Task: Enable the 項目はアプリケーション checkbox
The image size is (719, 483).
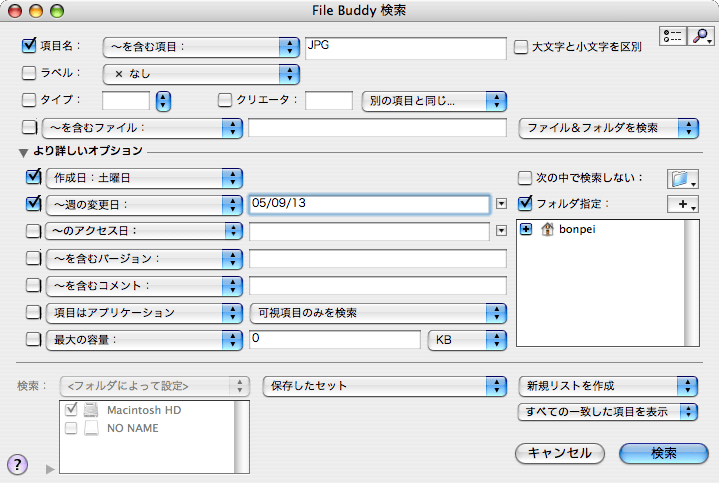Action: (33, 312)
